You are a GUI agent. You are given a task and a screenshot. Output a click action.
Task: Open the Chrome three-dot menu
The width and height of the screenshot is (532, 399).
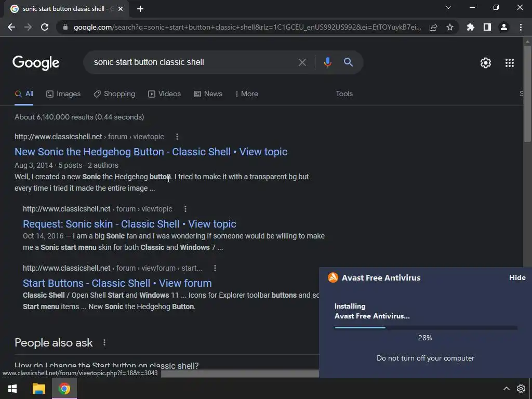[521, 27]
